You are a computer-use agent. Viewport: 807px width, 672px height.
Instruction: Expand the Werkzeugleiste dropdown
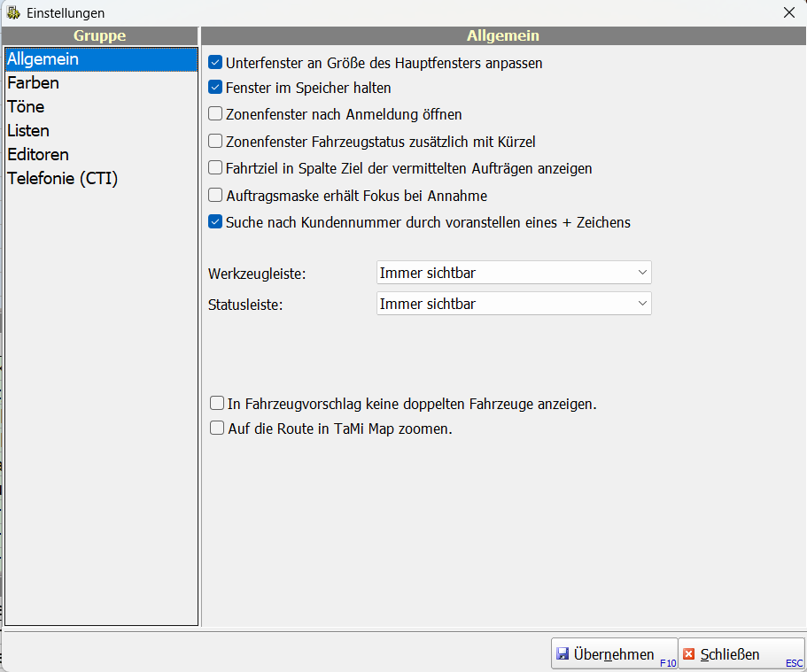coord(514,273)
